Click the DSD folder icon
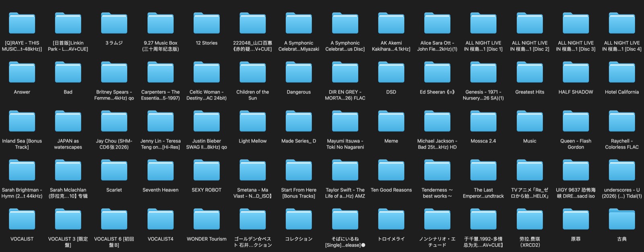The image size is (644, 252). 391,72
